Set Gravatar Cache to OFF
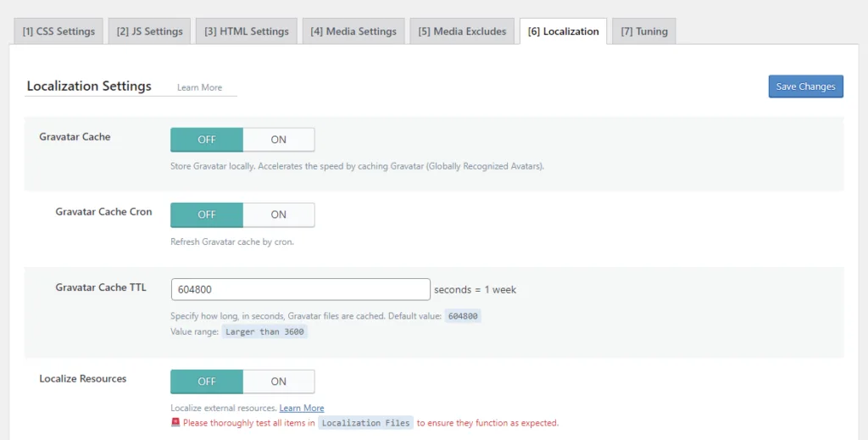 [x=207, y=140]
